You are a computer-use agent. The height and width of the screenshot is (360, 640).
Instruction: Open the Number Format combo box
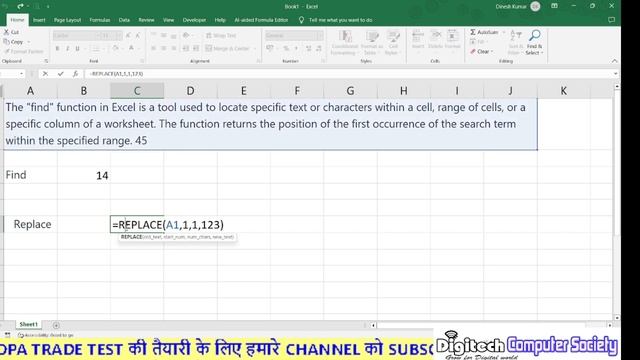(294, 36)
